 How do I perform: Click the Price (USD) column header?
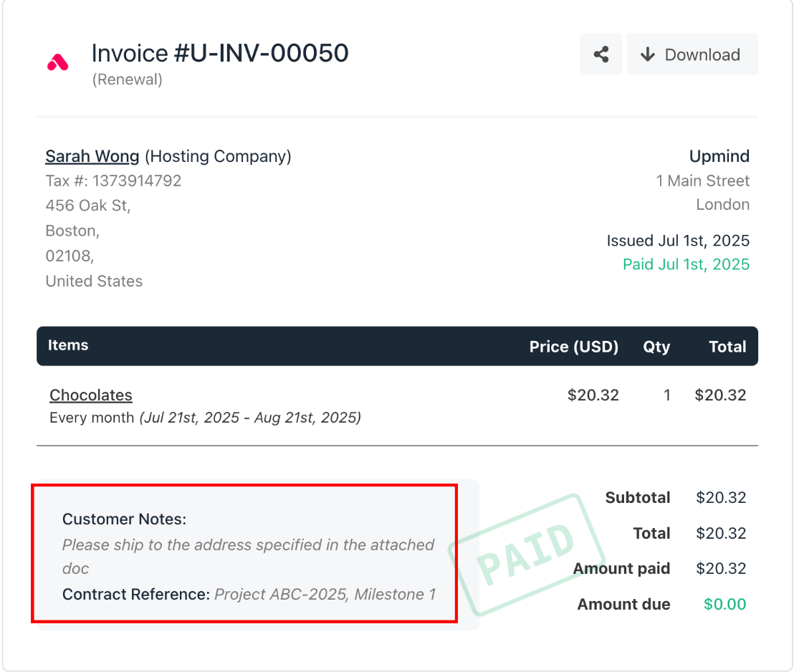click(574, 346)
